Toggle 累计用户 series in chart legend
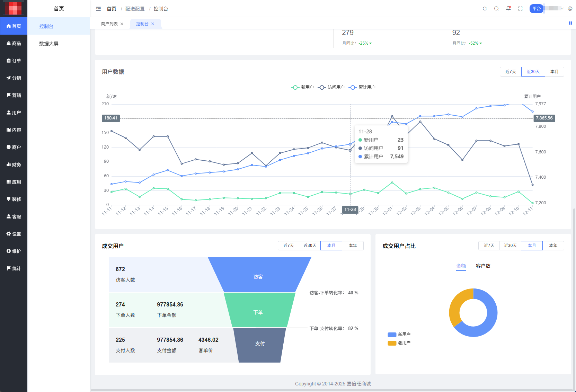576x392 pixels. [x=362, y=87]
